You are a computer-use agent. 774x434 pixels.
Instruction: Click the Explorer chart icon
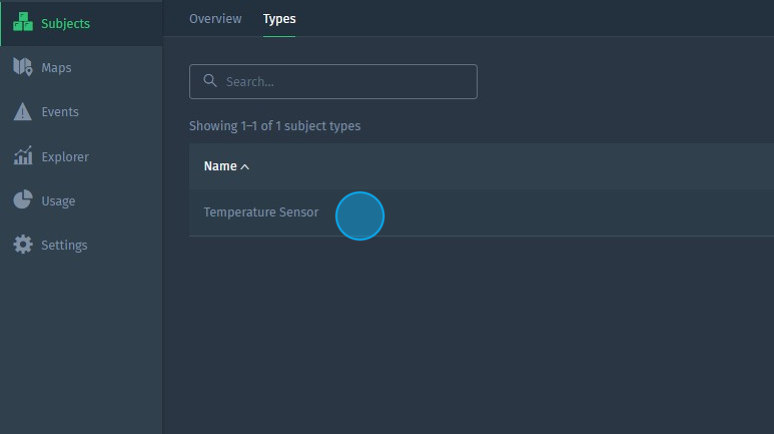(23, 156)
